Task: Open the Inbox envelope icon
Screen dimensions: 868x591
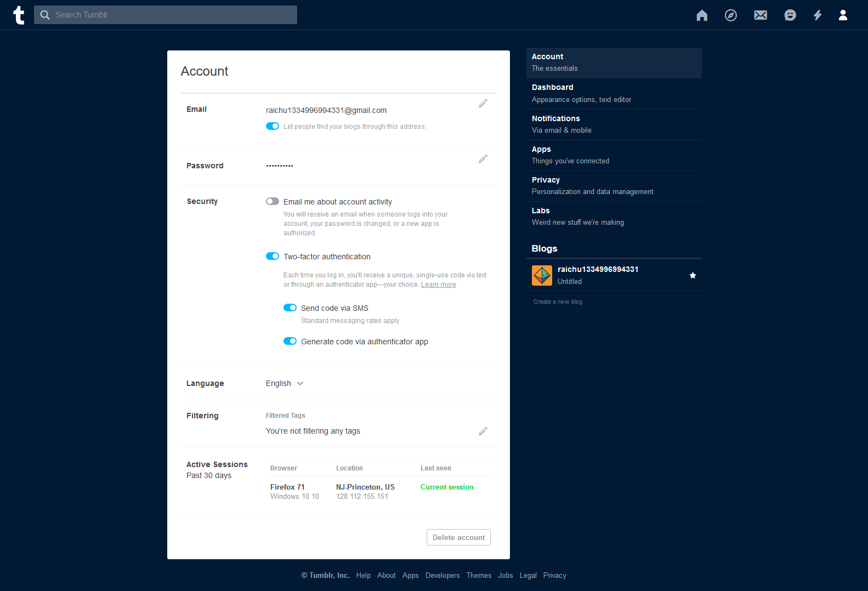Action: pyautogui.click(x=761, y=15)
